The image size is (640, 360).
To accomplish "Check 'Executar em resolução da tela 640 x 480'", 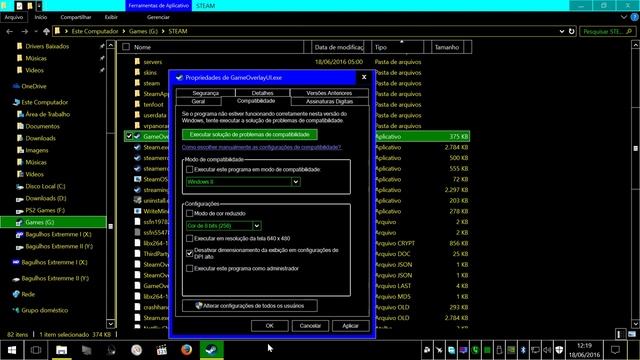I will pos(189,238).
